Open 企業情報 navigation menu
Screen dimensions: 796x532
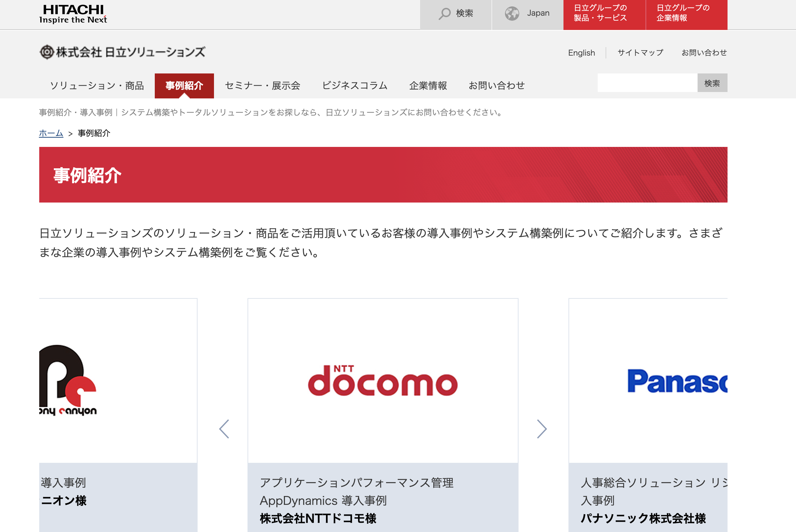[x=428, y=86]
